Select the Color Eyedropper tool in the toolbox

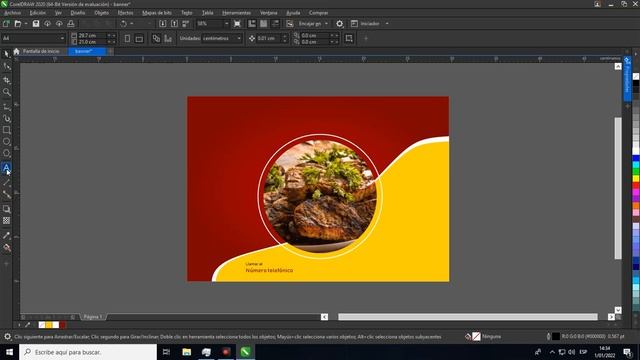[7, 236]
